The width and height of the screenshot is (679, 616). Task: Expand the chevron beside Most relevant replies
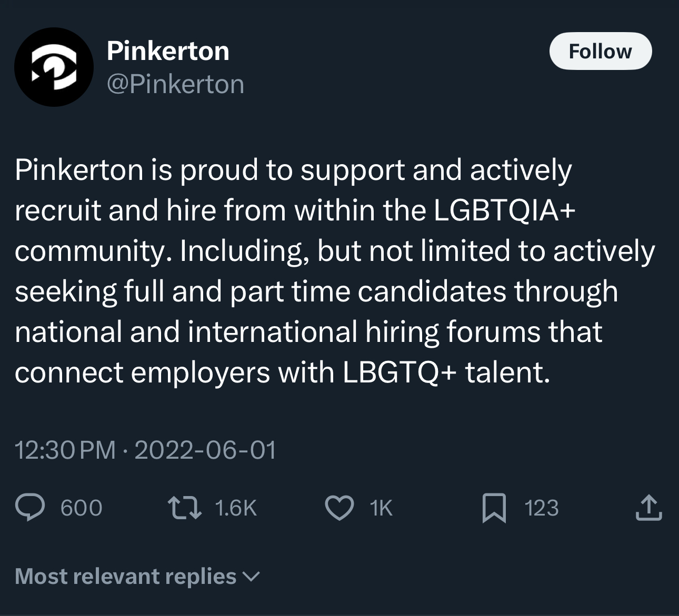(252, 577)
